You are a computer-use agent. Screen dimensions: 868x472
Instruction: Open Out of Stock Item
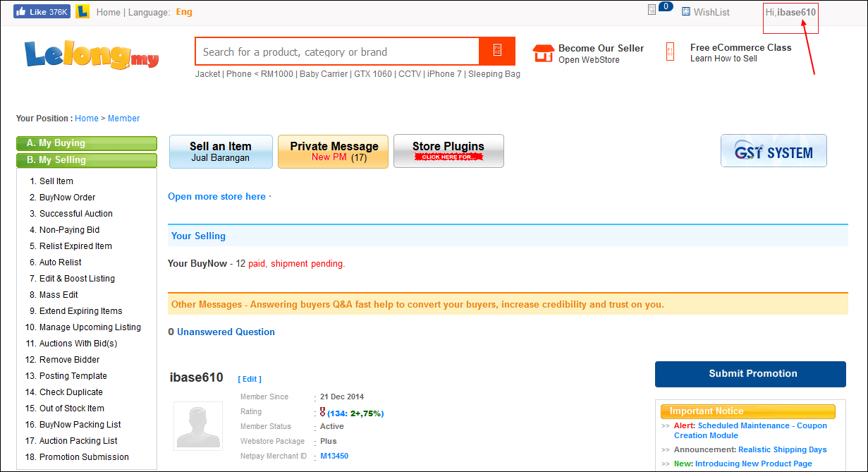click(x=72, y=409)
